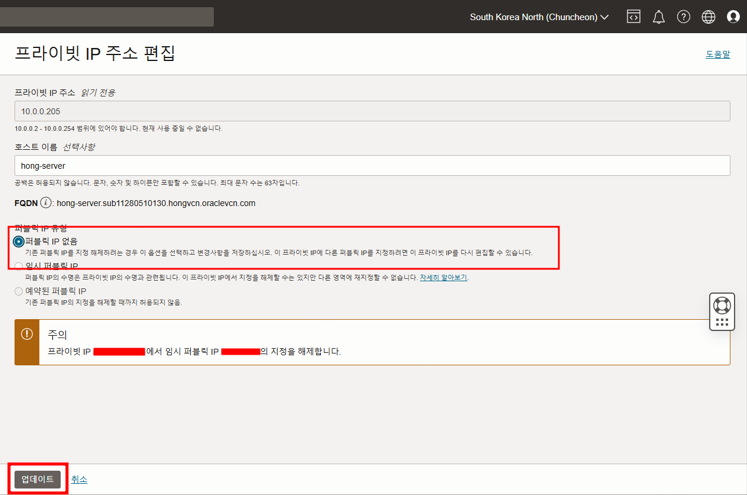Click the 취소 link

pyautogui.click(x=79, y=480)
